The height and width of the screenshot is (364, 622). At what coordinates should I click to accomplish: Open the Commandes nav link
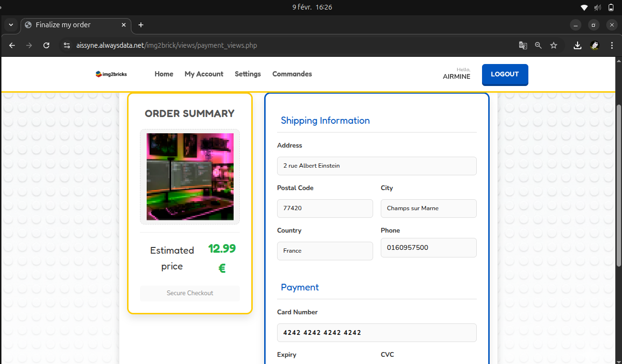[292, 74]
